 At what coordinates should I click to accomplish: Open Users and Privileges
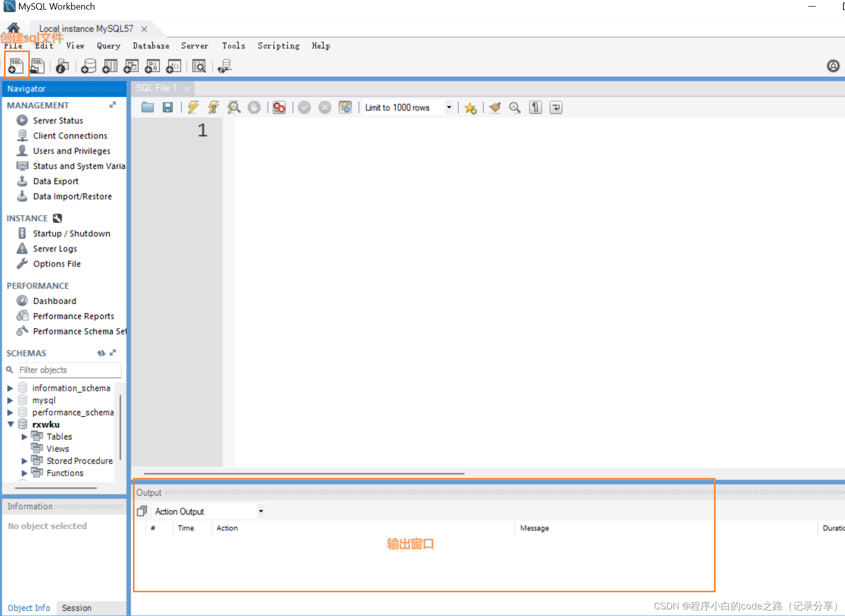point(72,151)
